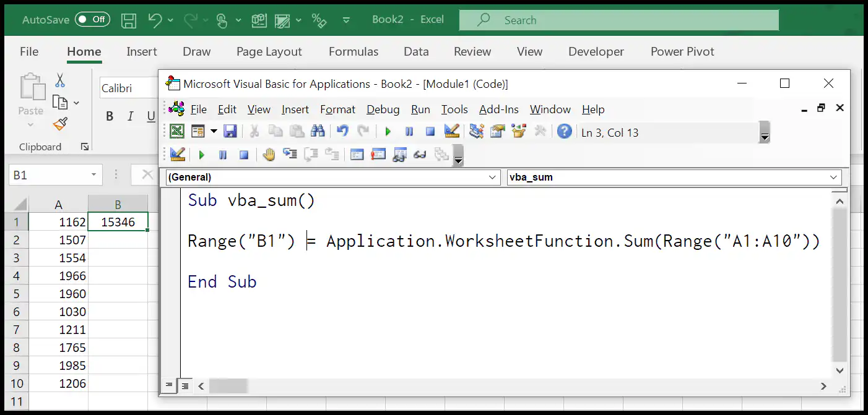This screenshot has width=868, height=415.
Task: Open the Locals Window icon
Action: coord(357,155)
